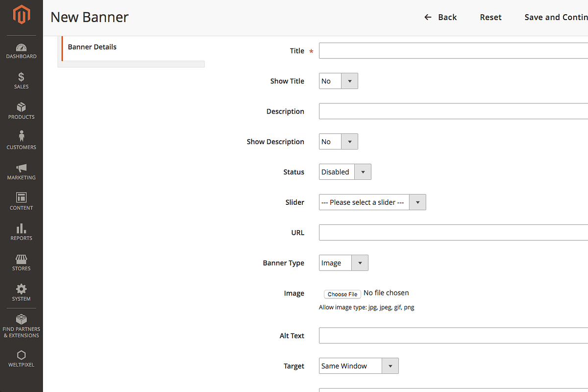
Task: Go Back from New Banner
Action: (x=440, y=17)
